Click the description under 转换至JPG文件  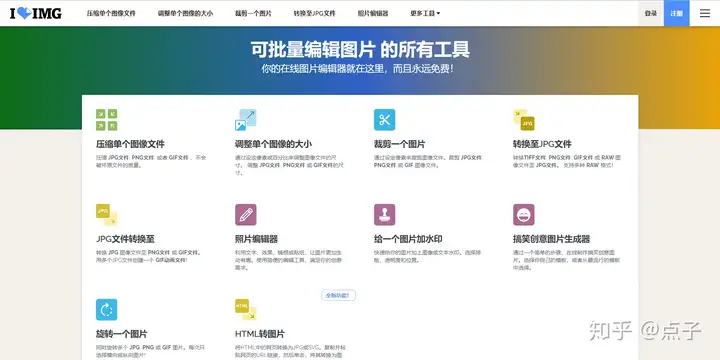pyautogui.click(x=567, y=161)
